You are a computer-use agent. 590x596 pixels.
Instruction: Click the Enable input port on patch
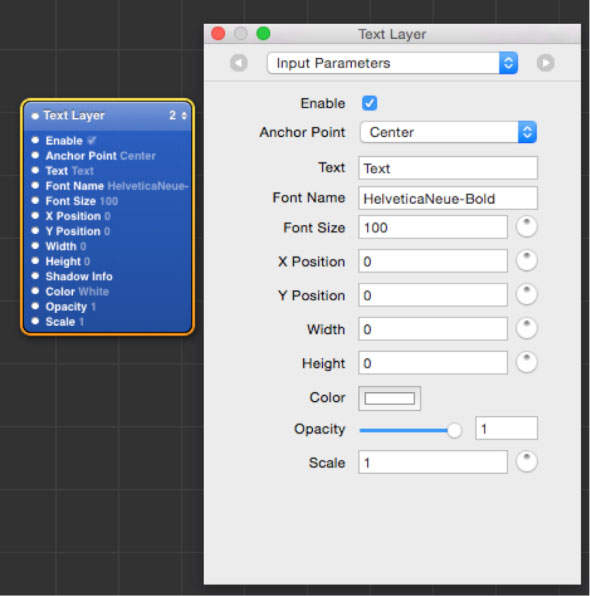coord(35,140)
